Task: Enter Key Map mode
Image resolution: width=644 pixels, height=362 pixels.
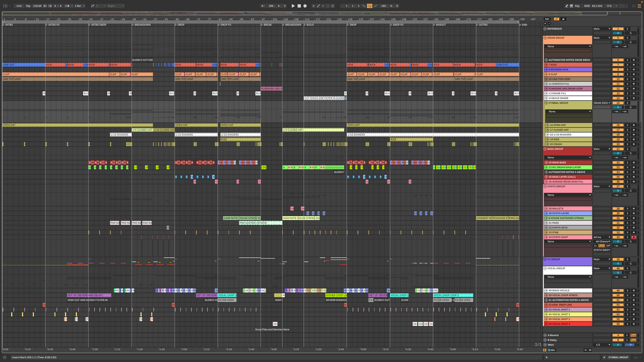Action: [x=578, y=5]
